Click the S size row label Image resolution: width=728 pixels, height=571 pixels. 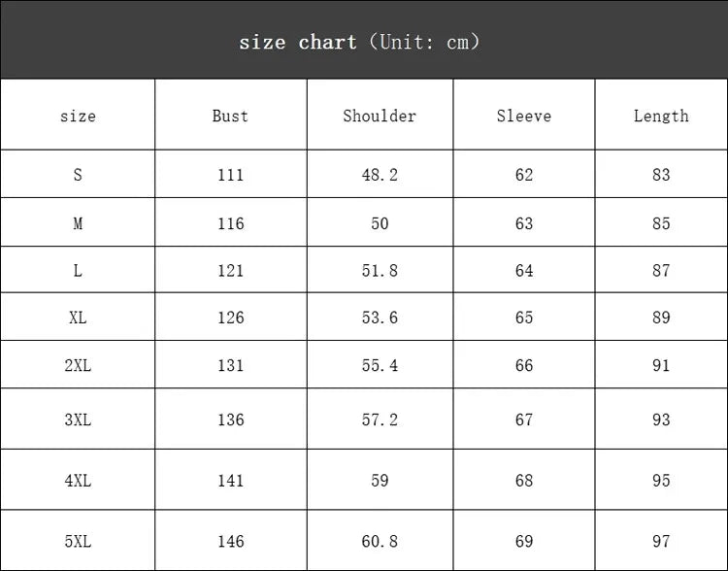[x=78, y=175]
